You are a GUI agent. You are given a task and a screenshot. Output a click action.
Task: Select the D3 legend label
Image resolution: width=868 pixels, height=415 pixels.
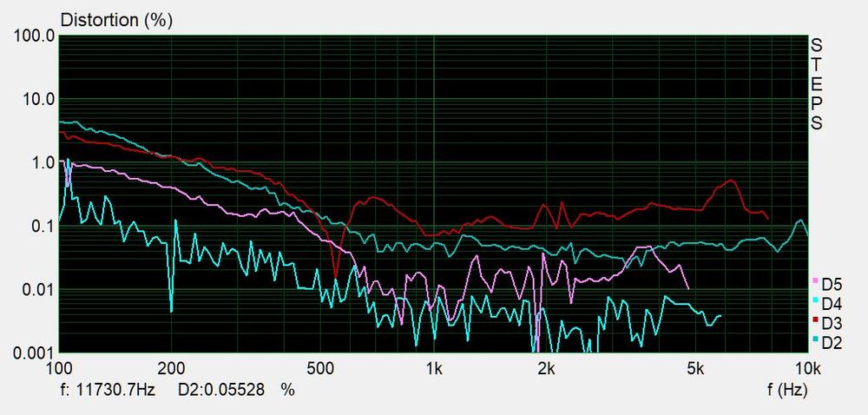pos(832,323)
